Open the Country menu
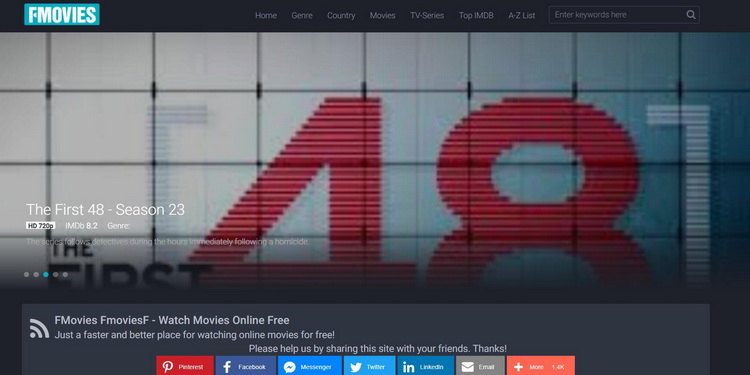The width and height of the screenshot is (750, 375). [x=341, y=15]
